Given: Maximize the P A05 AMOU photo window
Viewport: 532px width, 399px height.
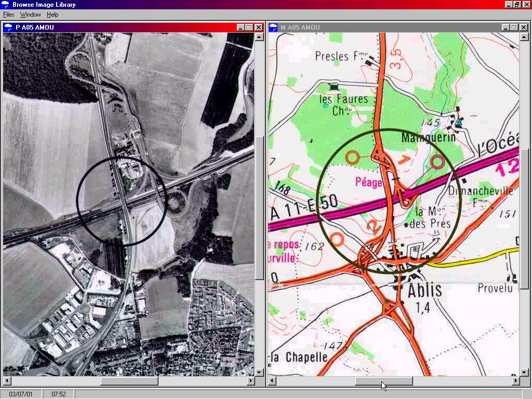Looking at the screenshot, I should 249,28.
